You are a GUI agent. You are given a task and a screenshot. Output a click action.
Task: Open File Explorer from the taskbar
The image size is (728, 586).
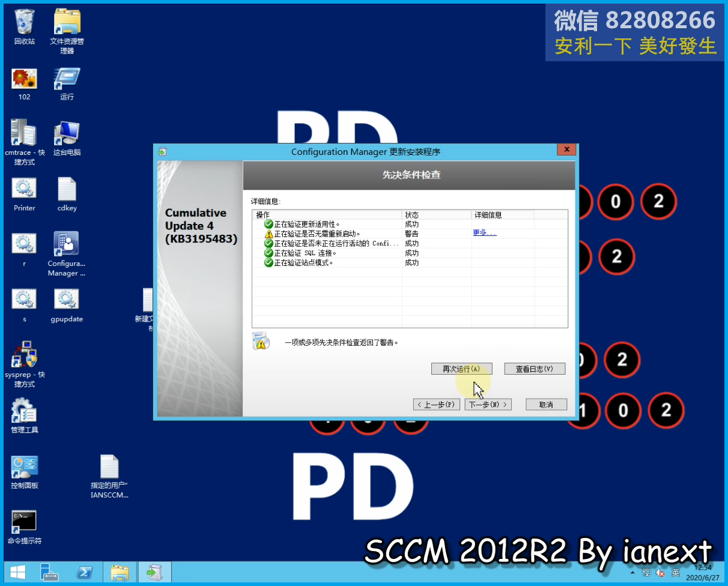tap(120, 572)
